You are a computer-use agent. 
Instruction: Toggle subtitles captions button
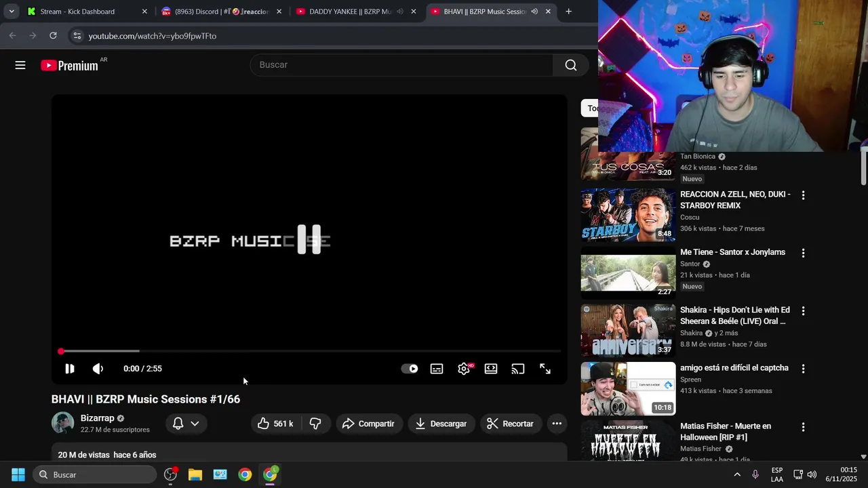(437, 369)
